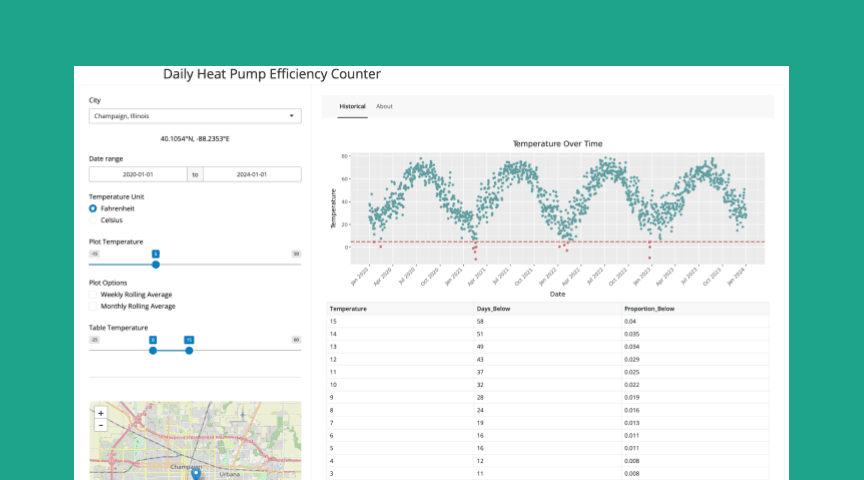
Task: Switch to the About tab
Action: pos(384,106)
